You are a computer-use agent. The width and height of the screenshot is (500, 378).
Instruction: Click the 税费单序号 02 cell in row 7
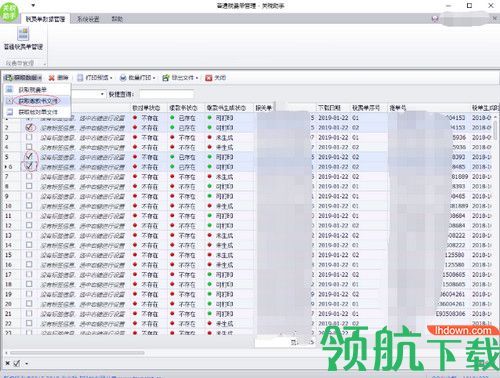(x=368, y=177)
